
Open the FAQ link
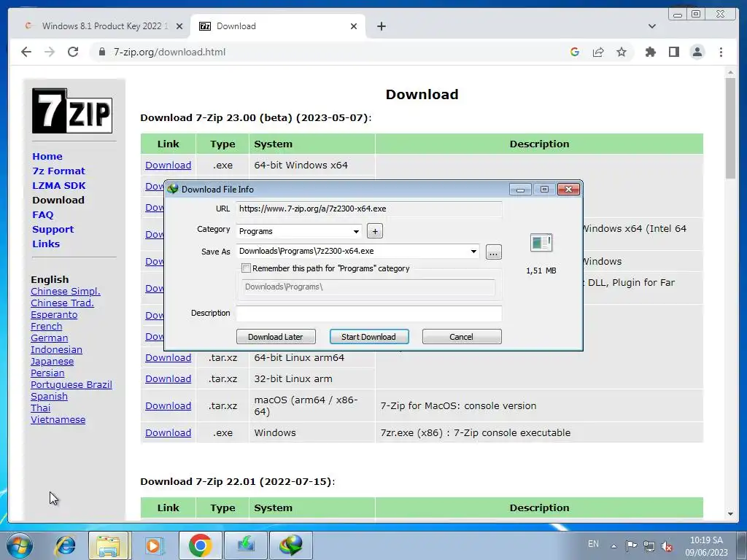[x=43, y=215]
